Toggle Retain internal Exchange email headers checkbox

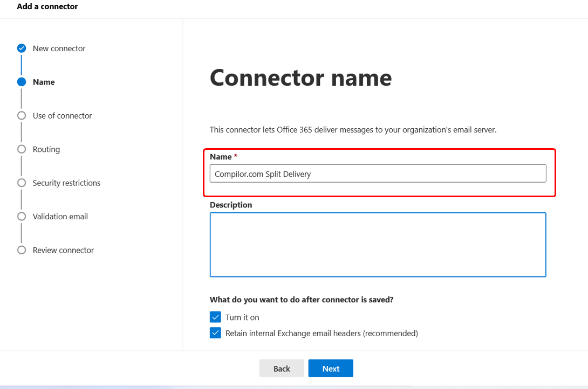click(215, 333)
